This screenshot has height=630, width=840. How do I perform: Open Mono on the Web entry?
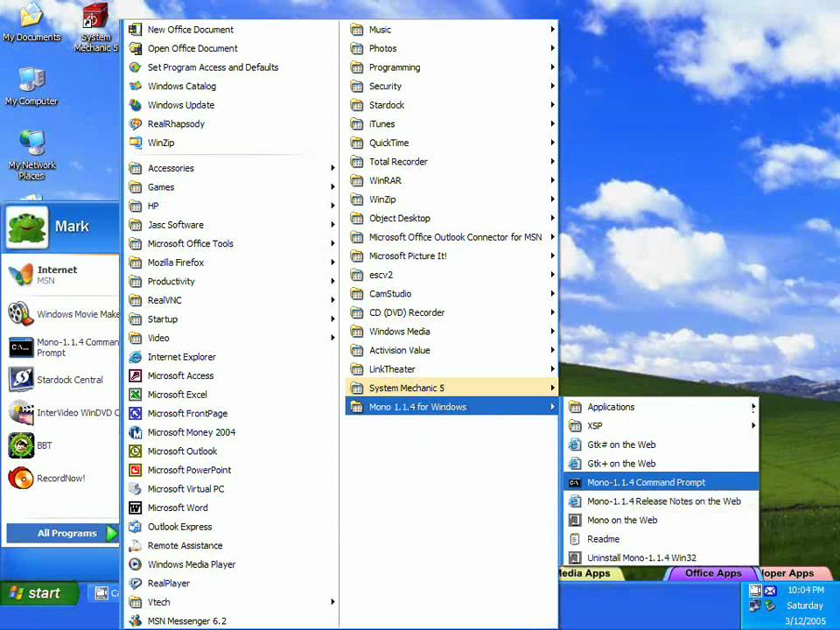[x=661, y=520]
